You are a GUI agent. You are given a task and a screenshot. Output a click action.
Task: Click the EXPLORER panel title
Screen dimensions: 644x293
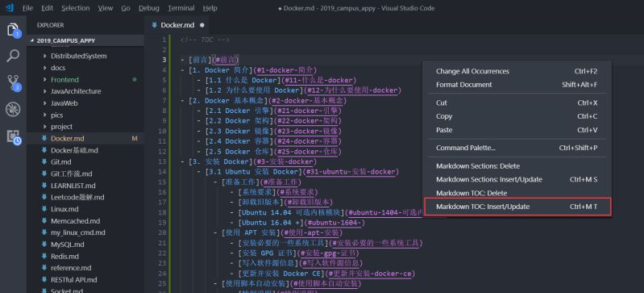pyautogui.click(x=50, y=25)
